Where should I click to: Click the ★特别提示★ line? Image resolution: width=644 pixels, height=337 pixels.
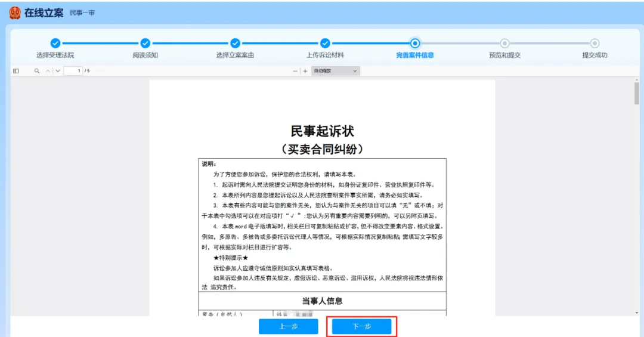click(230, 258)
